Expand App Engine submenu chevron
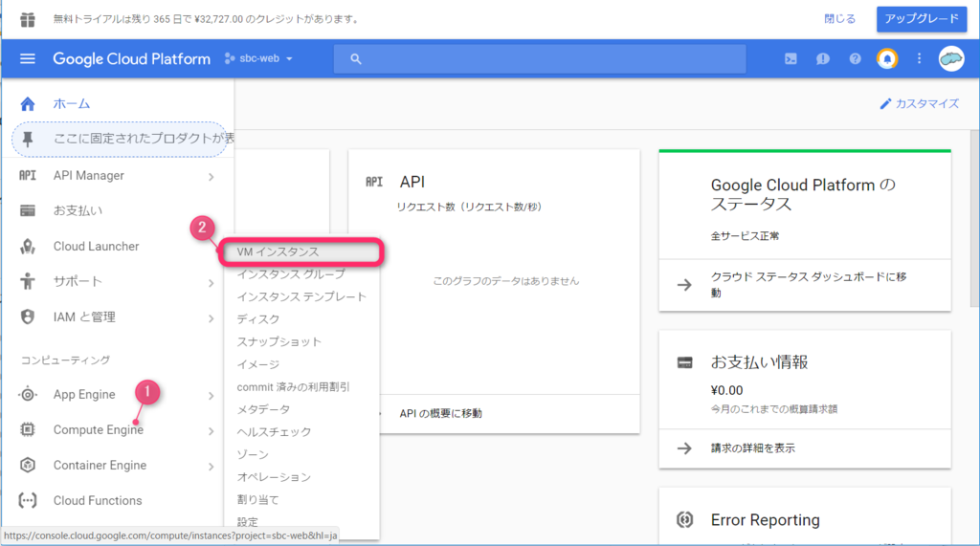This screenshot has height=546, width=980. pyautogui.click(x=212, y=396)
